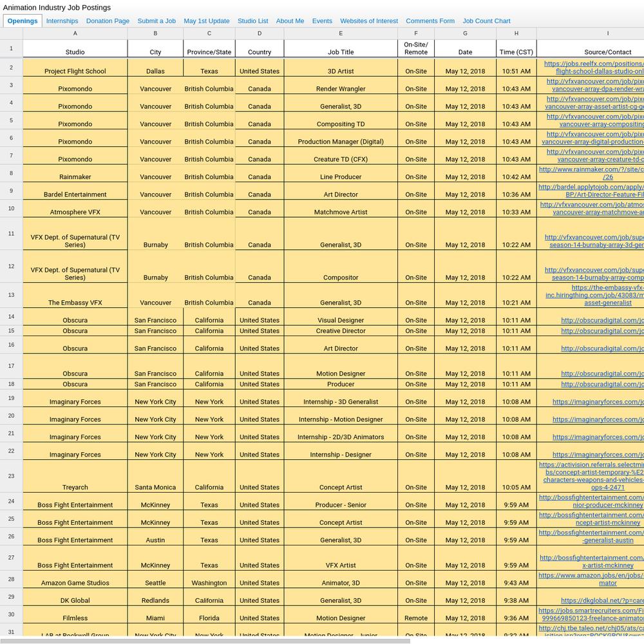This screenshot has height=644, width=644.
Task: Select the Santa Monica city cell
Action: 155,476
